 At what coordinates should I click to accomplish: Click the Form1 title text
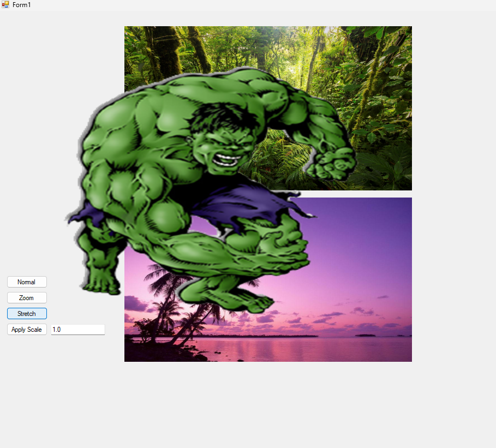[21, 5]
